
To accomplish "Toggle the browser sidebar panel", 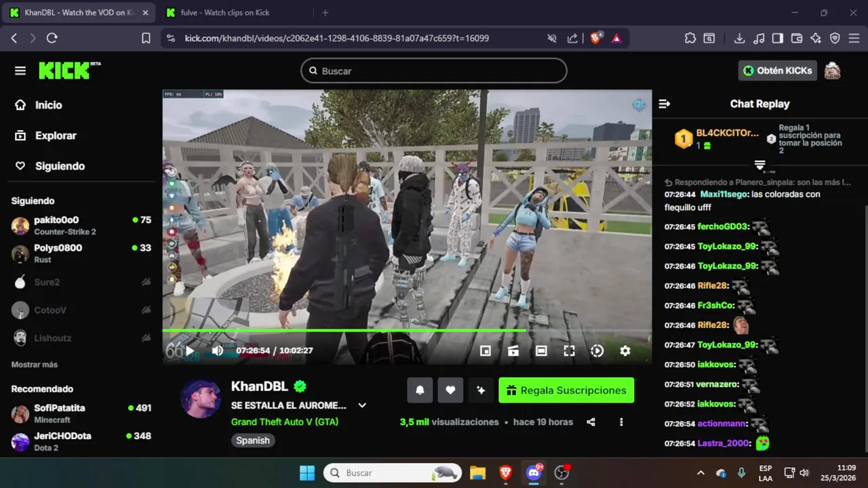I will click(778, 39).
